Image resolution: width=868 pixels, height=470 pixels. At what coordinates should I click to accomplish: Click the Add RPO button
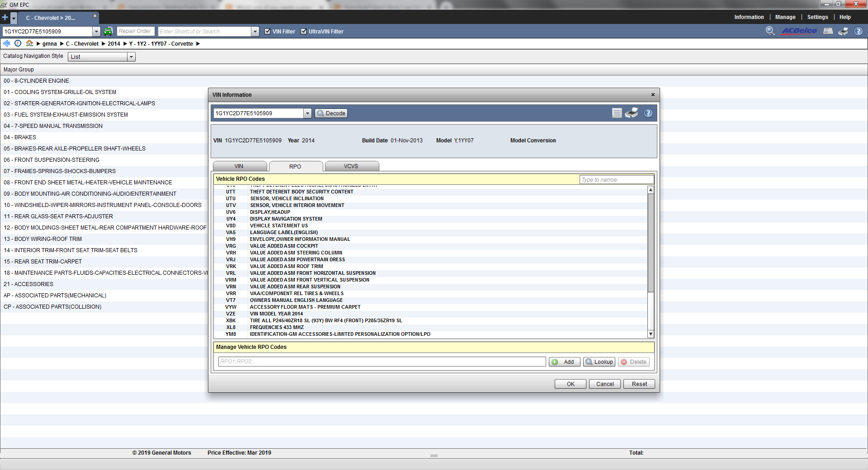[x=564, y=362]
